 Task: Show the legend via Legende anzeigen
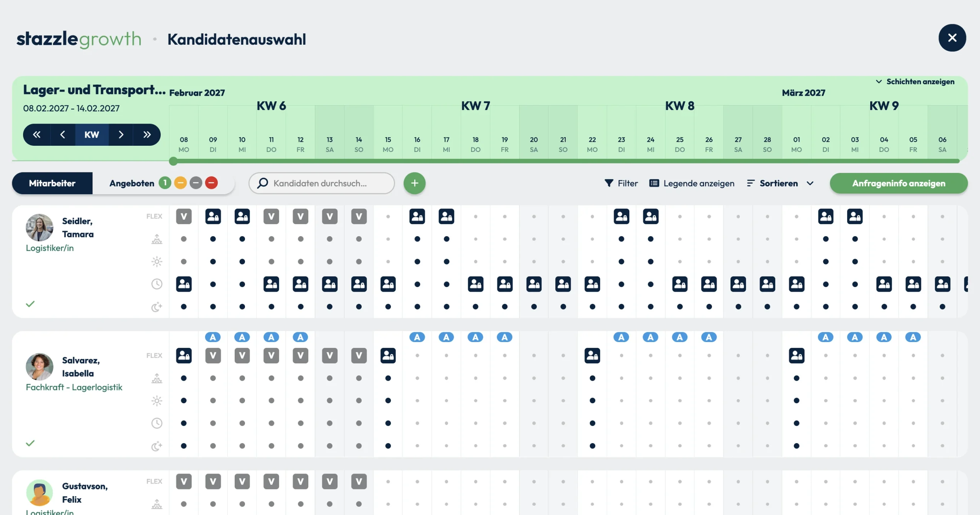click(692, 183)
